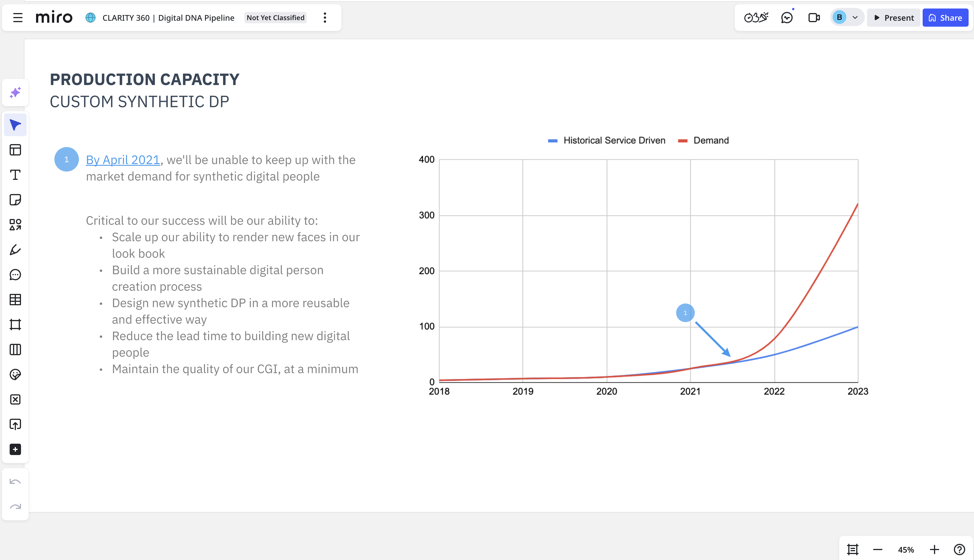
Task: Follow the By April 2021 link
Action: pos(123,159)
